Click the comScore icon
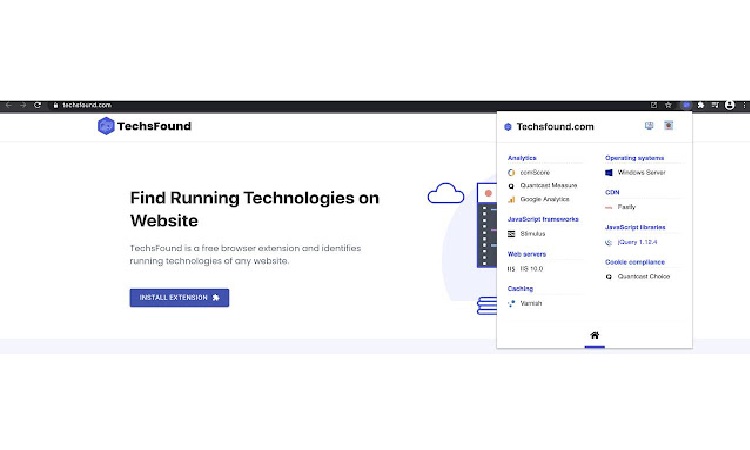 [511, 173]
